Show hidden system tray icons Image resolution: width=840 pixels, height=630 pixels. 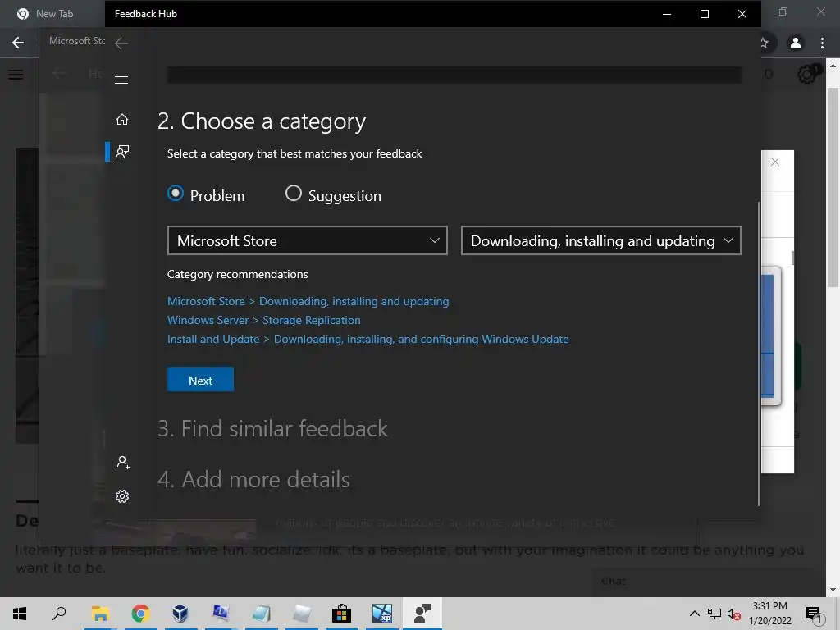(x=694, y=614)
